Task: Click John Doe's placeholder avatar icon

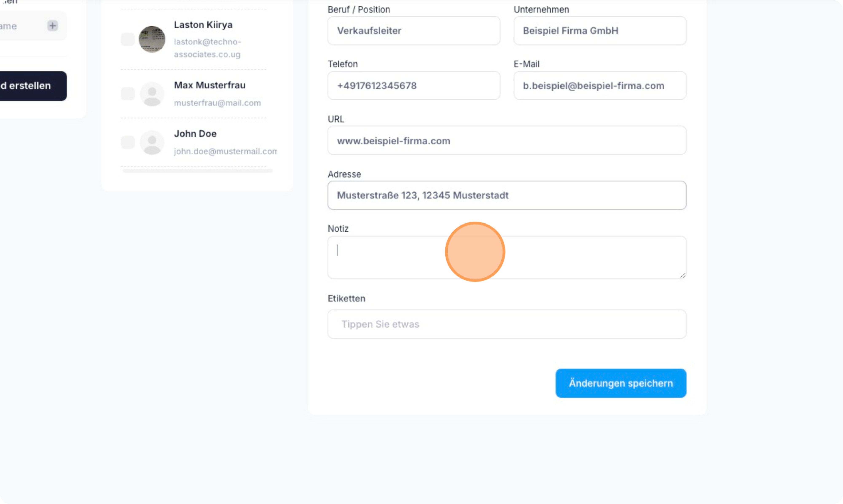Action: (152, 142)
